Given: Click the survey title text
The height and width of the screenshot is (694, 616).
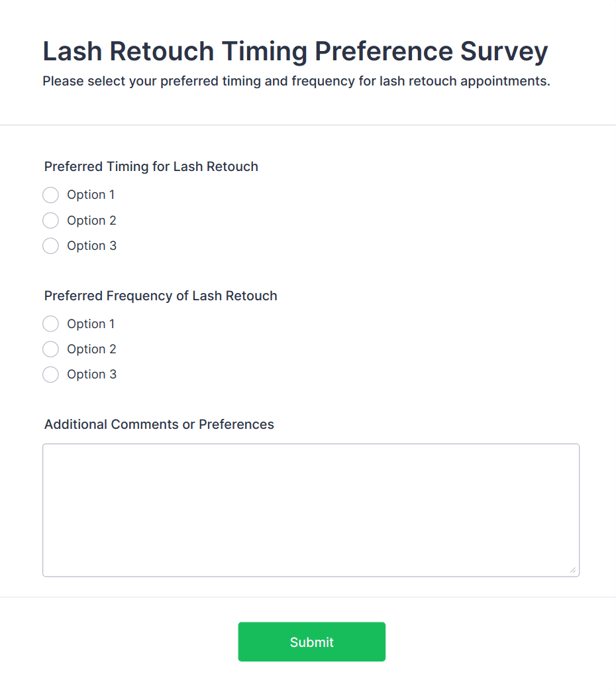Looking at the screenshot, I should coord(295,51).
